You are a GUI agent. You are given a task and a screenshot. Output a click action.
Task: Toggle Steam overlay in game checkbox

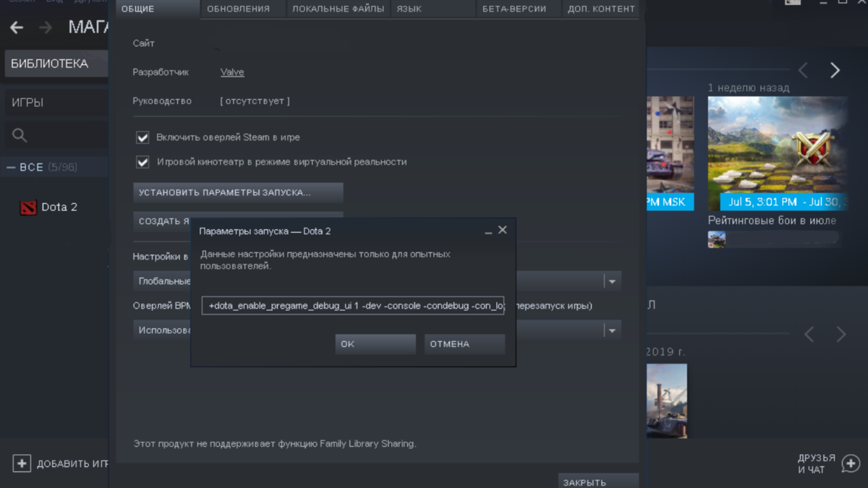(x=142, y=137)
